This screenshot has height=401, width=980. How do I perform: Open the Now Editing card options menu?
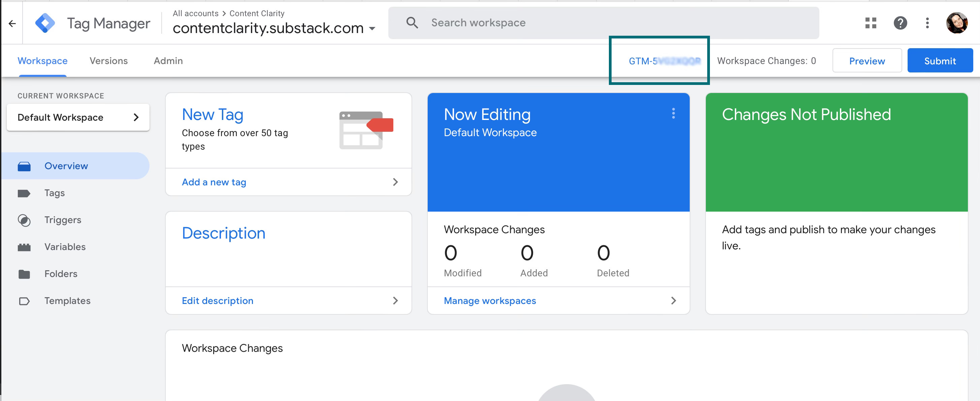(x=673, y=113)
